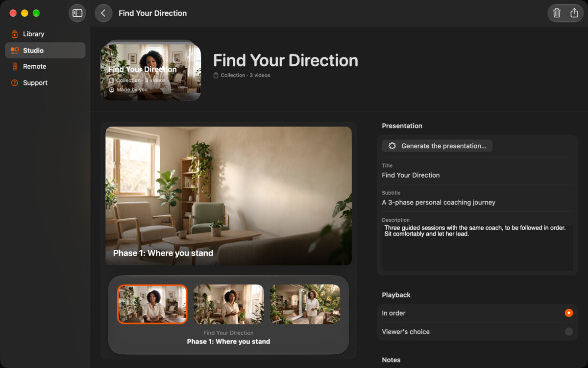Image resolution: width=588 pixels, height=368 pixels.
Task: Click the Playback section heading
Action: click(396, 295)
